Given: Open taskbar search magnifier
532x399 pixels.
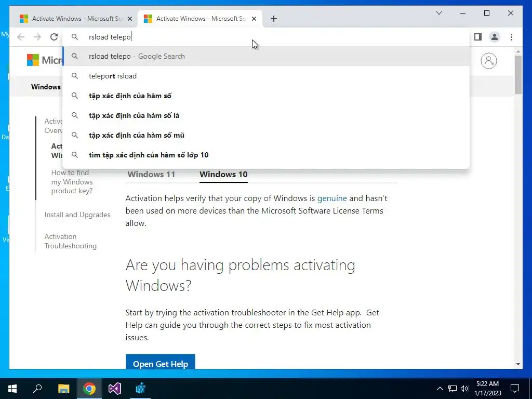Looking at the screenshot, I should coord(37,388).
